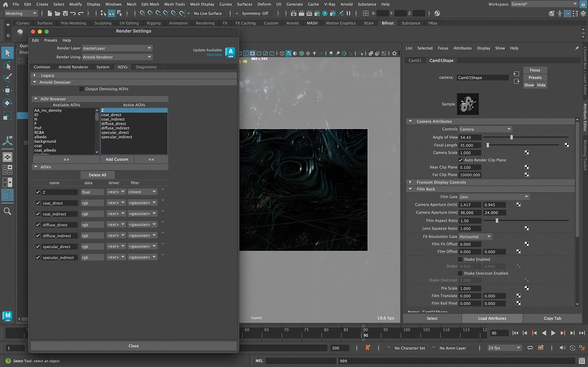Click the Arnold logo next to Update Available
Viewport: 588px width, 367px height.
click(x=230, y=52)
